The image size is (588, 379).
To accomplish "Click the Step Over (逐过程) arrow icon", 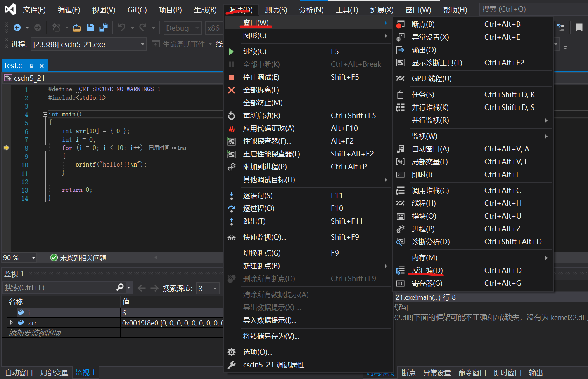I will 231,209.
